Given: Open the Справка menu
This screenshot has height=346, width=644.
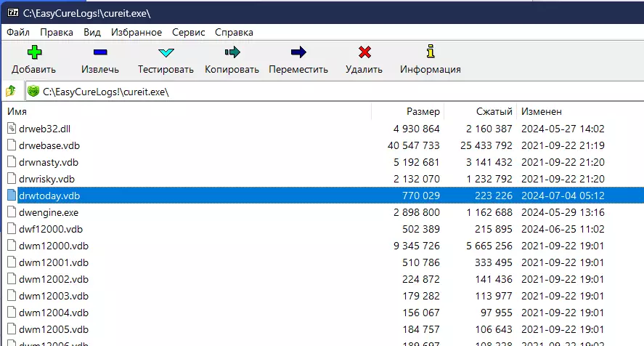Looking at the screenshot, I should [234, 32].
